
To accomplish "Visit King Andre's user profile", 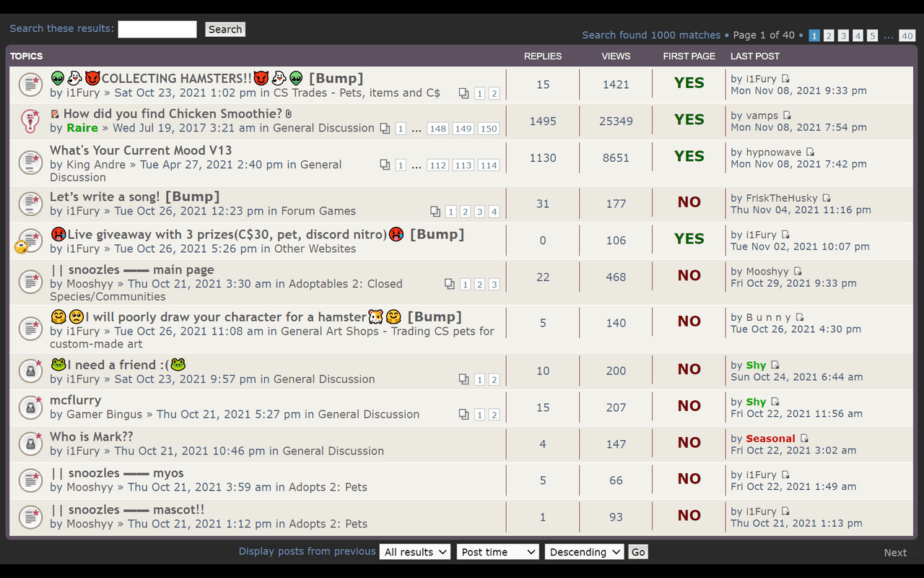I will pos(96,165).
